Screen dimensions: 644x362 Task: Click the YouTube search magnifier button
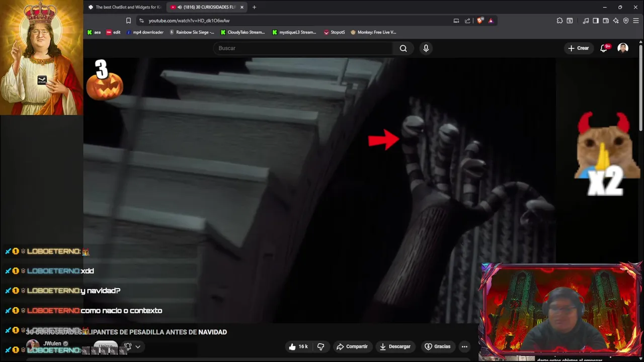point(404,48)
